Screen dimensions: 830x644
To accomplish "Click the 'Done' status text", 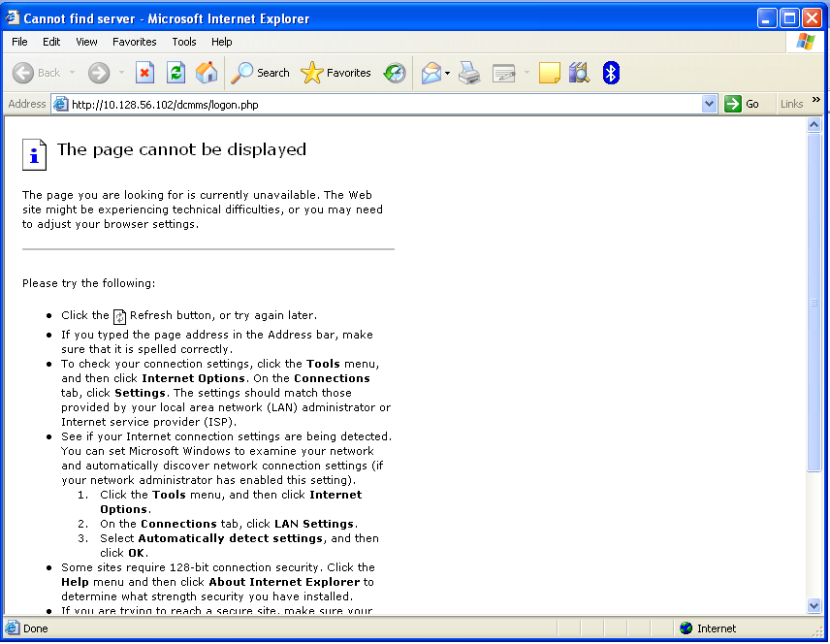I will click(x=36, y=628).
